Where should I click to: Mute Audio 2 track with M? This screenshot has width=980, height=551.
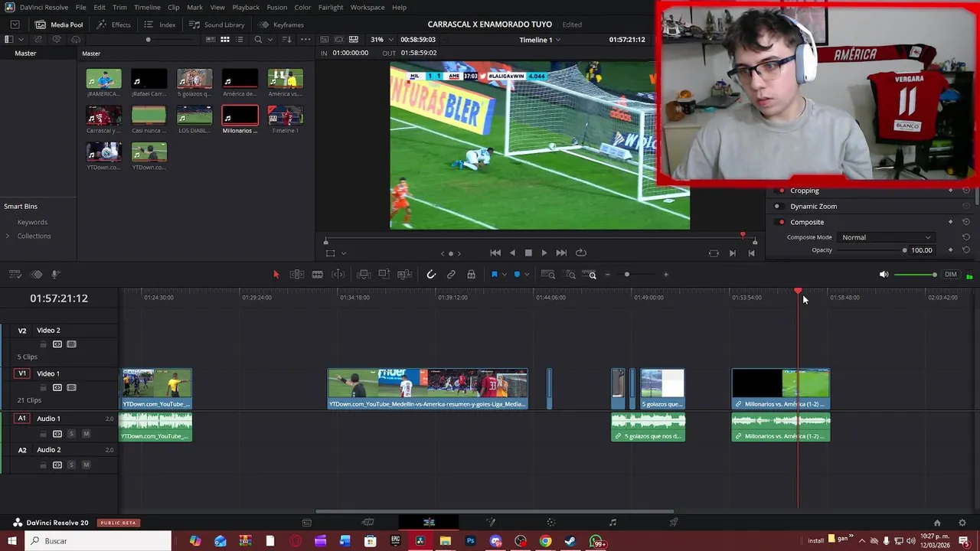(86, 465)
